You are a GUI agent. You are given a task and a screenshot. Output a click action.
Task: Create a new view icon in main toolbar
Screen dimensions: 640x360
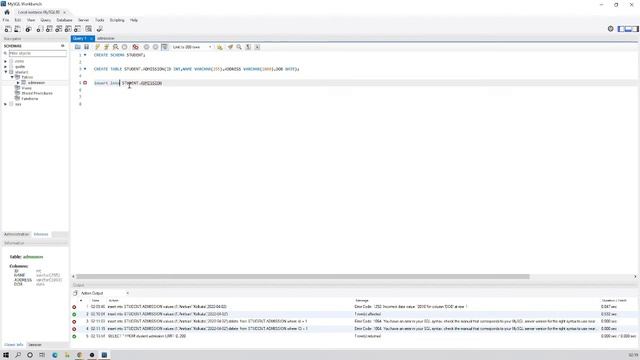[58, 29]
